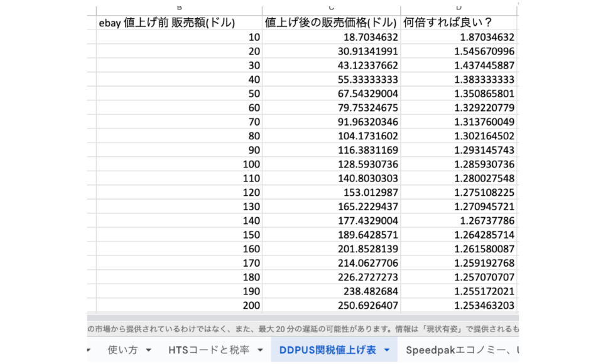Image resolution: width=603 pixels, height=364 pixels.
Task: Select column B header letter
Action: tap(179, 8)
